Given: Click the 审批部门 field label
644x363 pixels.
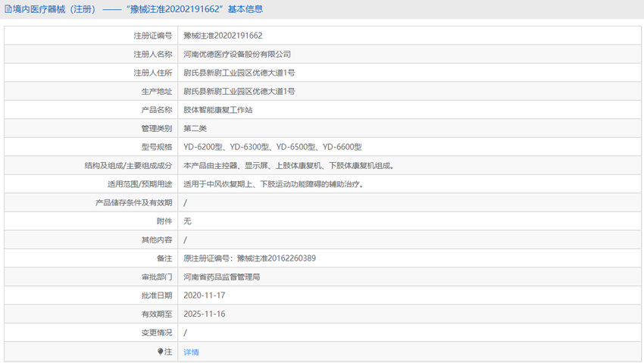Looking at the screenshot, I should click(x=157, y=277).
